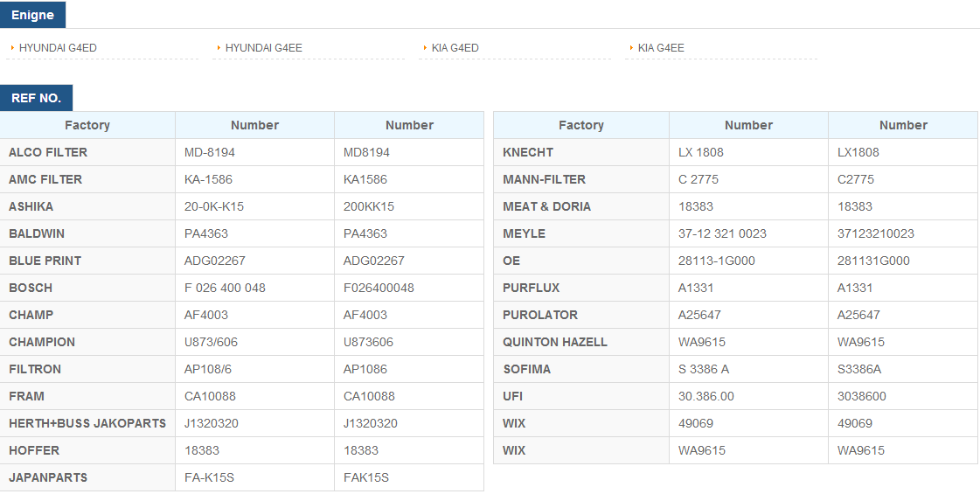Click the orange arrow beside KIA G4EE
The image size is (980, 494).
[x=631, y=47]
